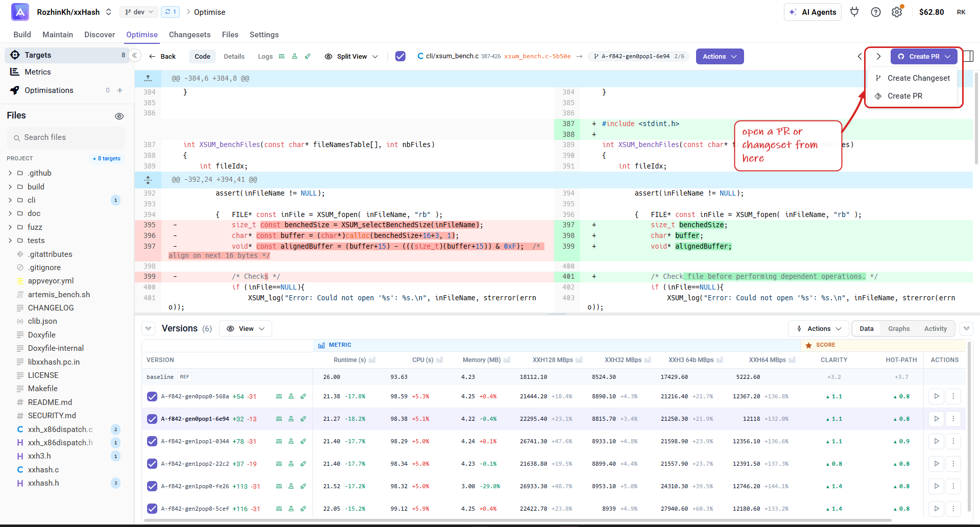Open the Details view of the diff

pyautogui.click(x=234, y=56)
